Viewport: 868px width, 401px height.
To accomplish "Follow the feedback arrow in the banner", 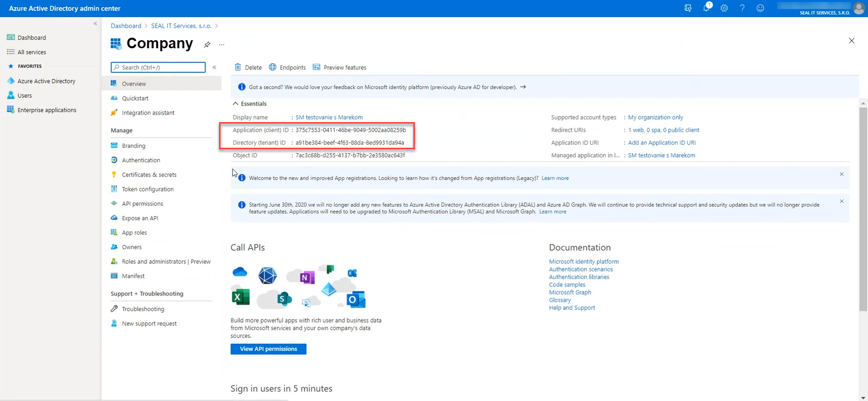I will click(523, 87).
